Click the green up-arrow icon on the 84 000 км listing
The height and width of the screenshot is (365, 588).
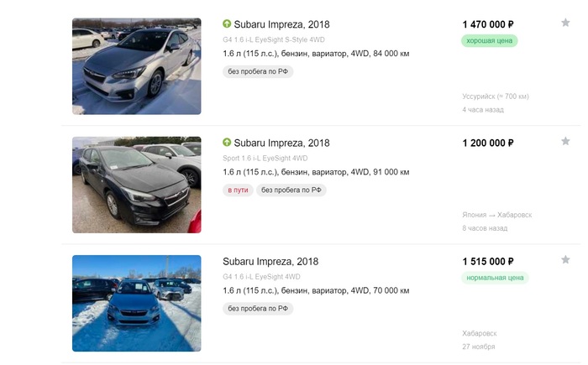[227, 24]
